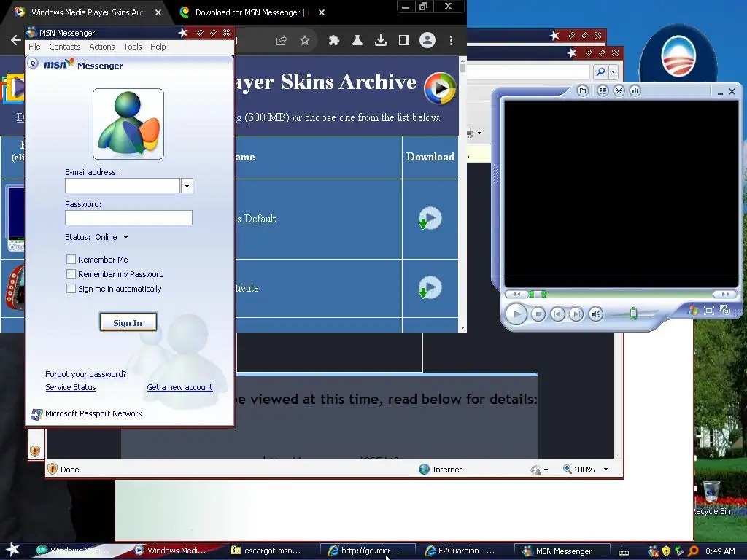The height and width of the screenshot is (560, 747).
Task: Mute the Media Player volume
Action: tap(595, 314)
